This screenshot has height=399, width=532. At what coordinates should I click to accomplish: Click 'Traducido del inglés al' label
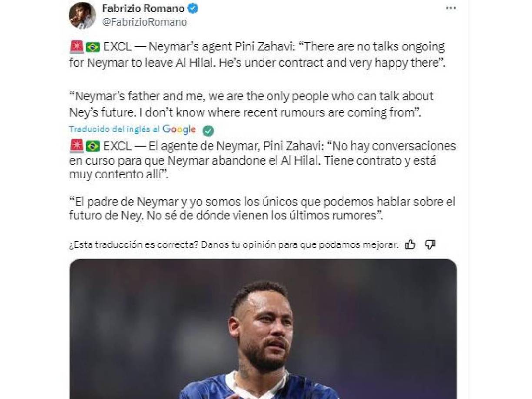115,130
